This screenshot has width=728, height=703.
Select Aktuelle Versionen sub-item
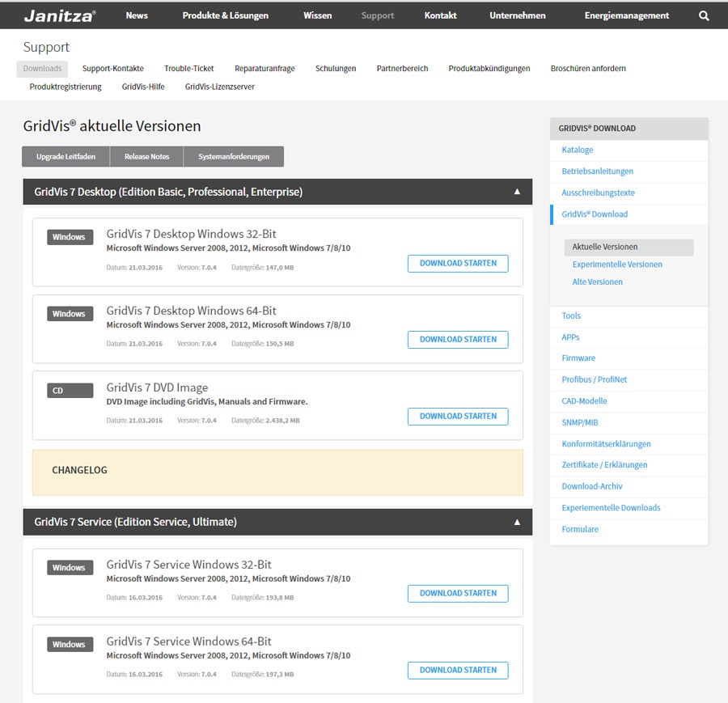[x=629, y=247]
